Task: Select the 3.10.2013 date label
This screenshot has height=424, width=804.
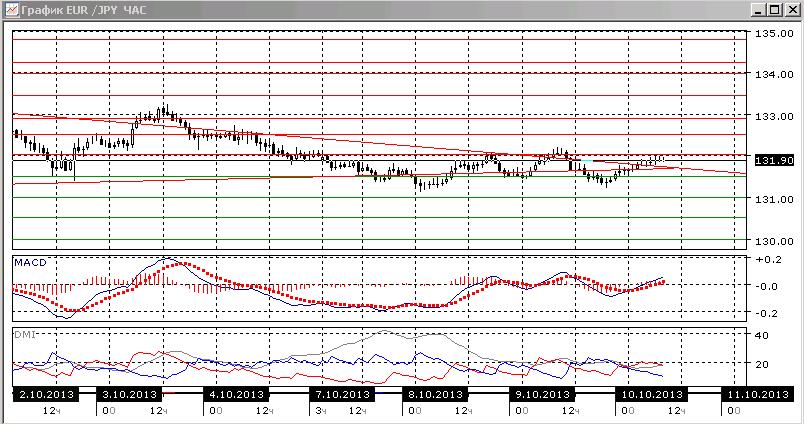Action: (x=129, y=394)
